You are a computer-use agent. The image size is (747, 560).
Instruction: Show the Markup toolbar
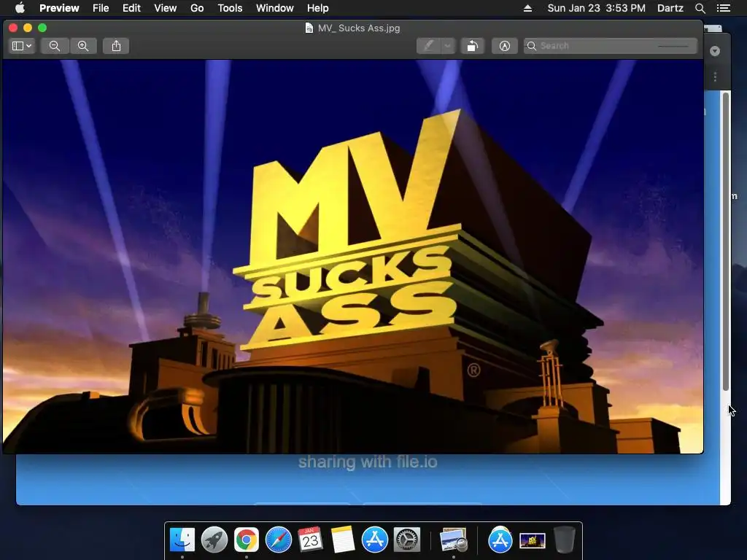pos(505,46)
